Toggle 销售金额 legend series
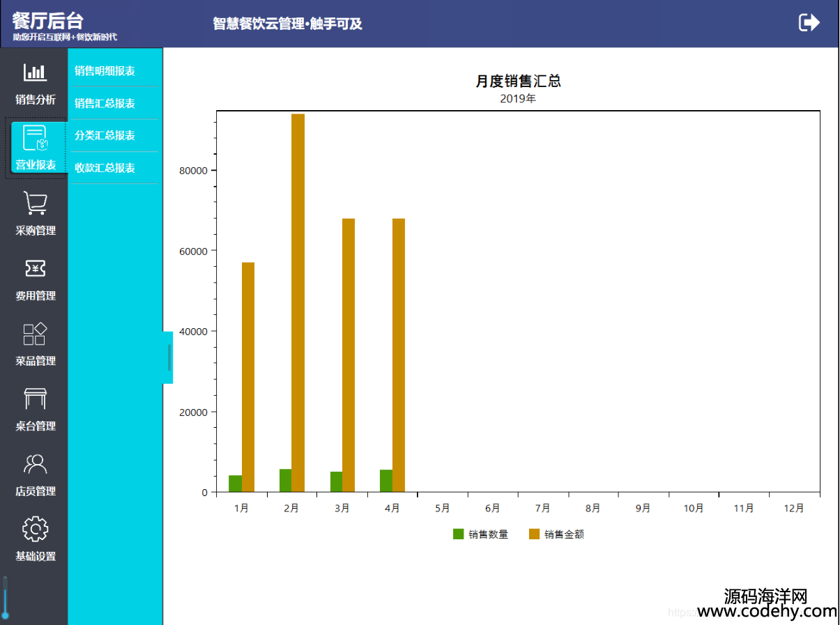The image size is (840, 625). tap(556, 534)
